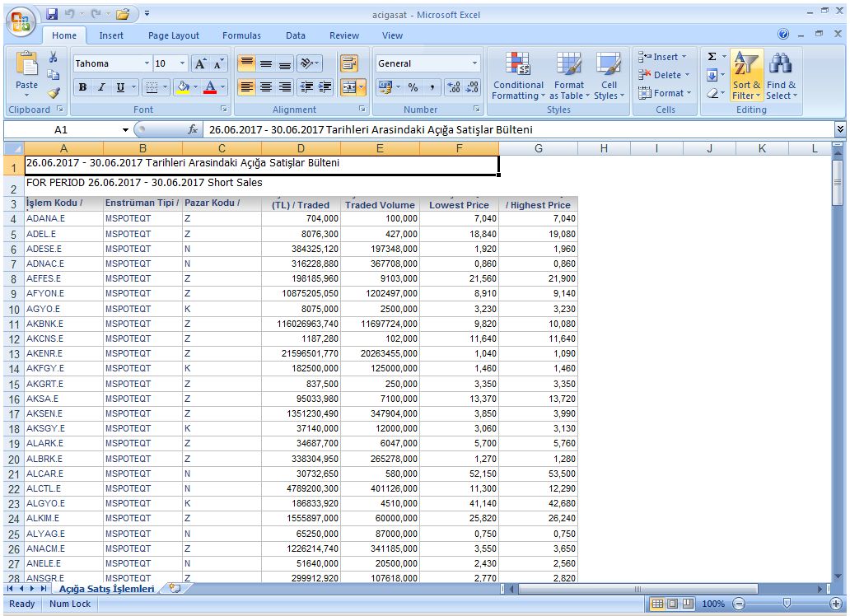The width and height of the screenshot is (850, 616).
Task: Open the Tahoma font name dropdown
Action: click(147, 63)
